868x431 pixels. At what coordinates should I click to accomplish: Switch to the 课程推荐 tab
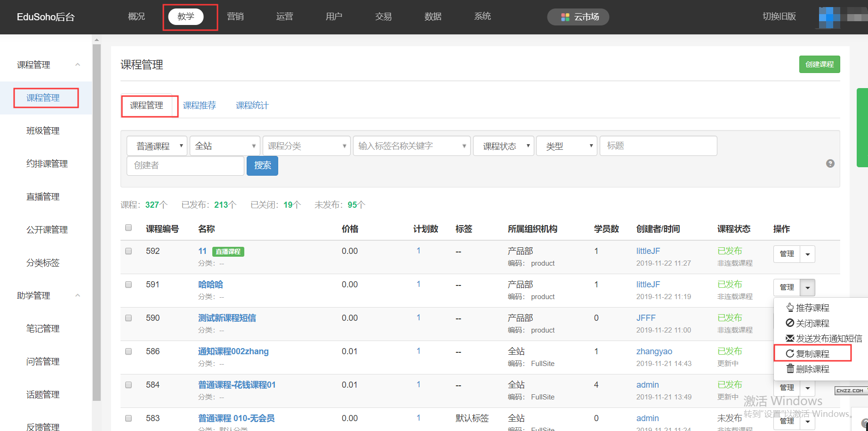(x=199, y=106)
